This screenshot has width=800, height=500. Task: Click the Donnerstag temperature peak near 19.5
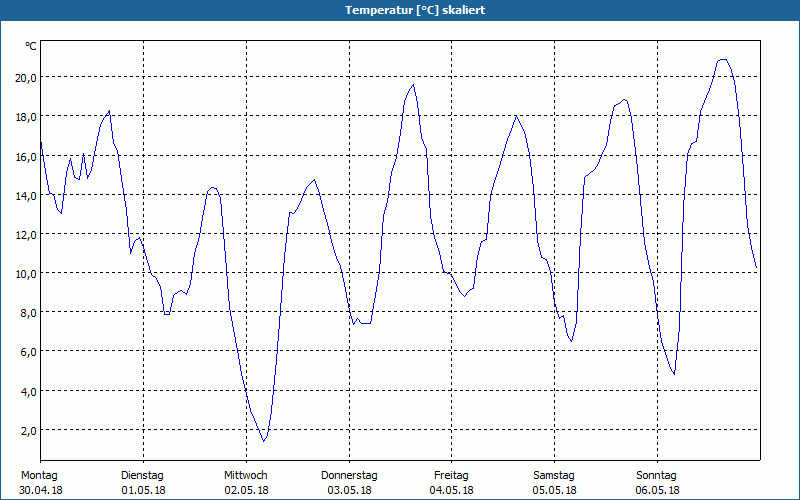[x=413, y=85]
